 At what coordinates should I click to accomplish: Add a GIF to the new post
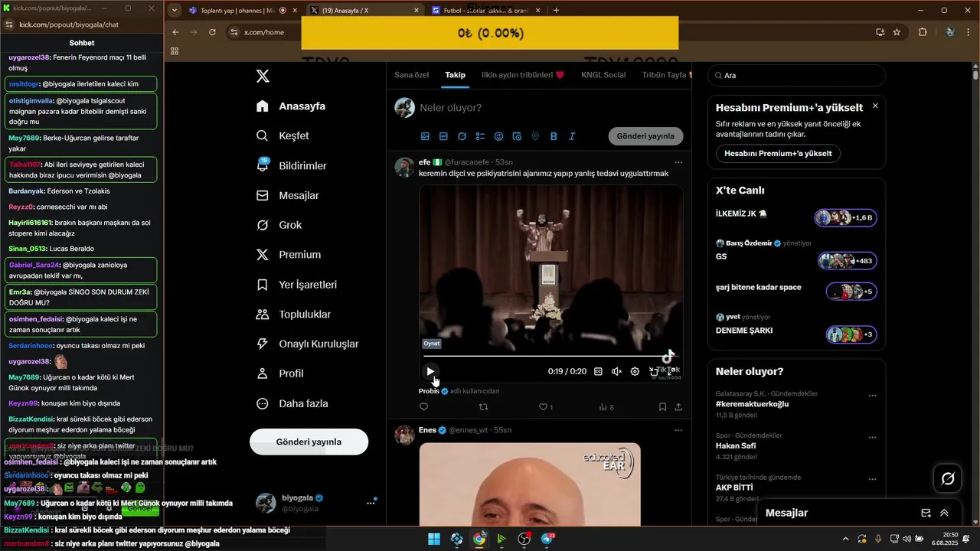click(443, 136)
